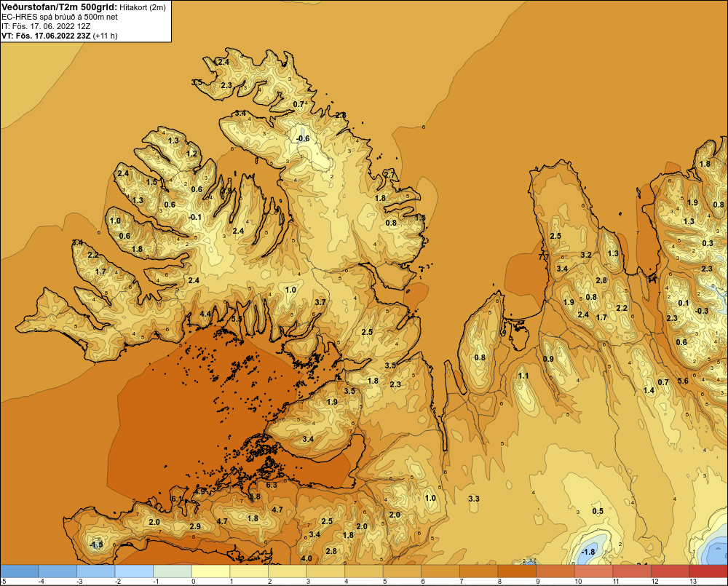The height and width of the screenshot is (586, 728).
Task: Click legend swatch between 12 and 13
Action: click(670, 571)
